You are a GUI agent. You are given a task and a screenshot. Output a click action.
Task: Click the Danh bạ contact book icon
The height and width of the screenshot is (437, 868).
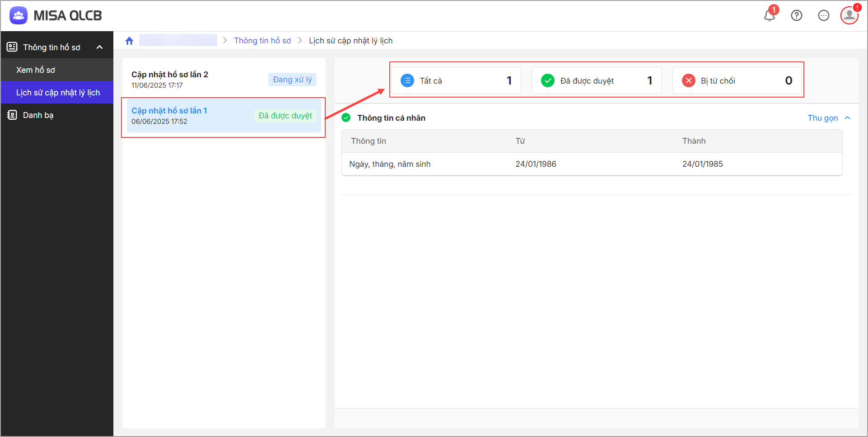tap(12, 115)
